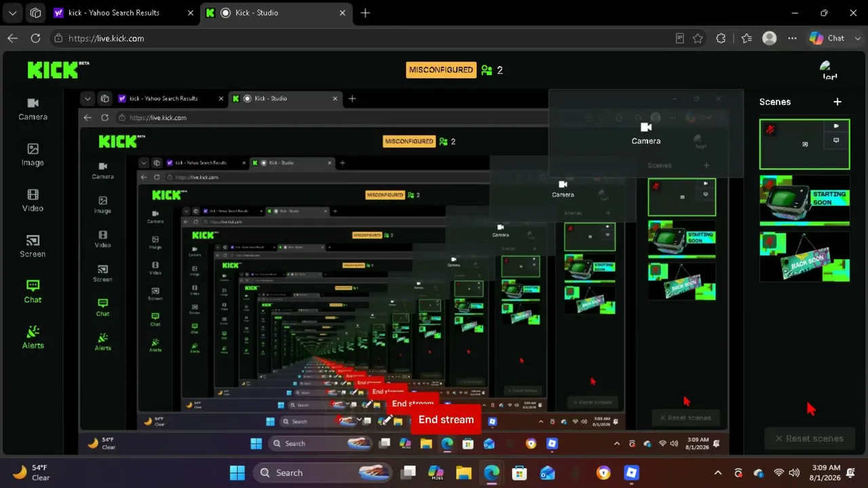Viewport: 868px width, 488px height.
Task: Add a Screen source from the main left sidebar
Action: coord(33,246)
